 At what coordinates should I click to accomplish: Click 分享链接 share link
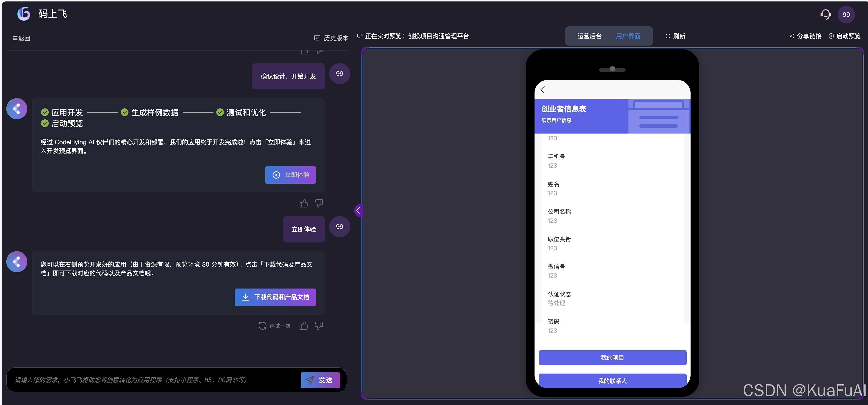805,36
